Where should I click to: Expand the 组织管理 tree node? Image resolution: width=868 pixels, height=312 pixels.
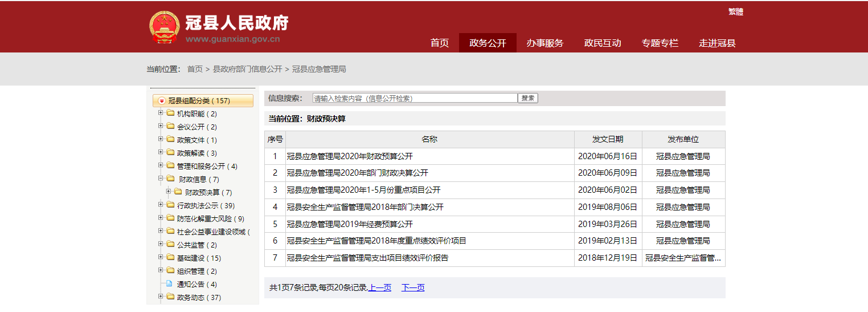(x=161, y=270)
